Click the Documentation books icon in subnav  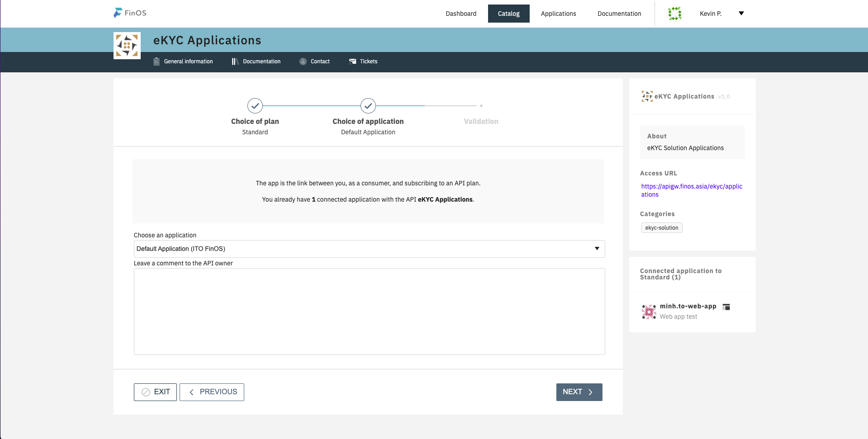coord(235,61)
